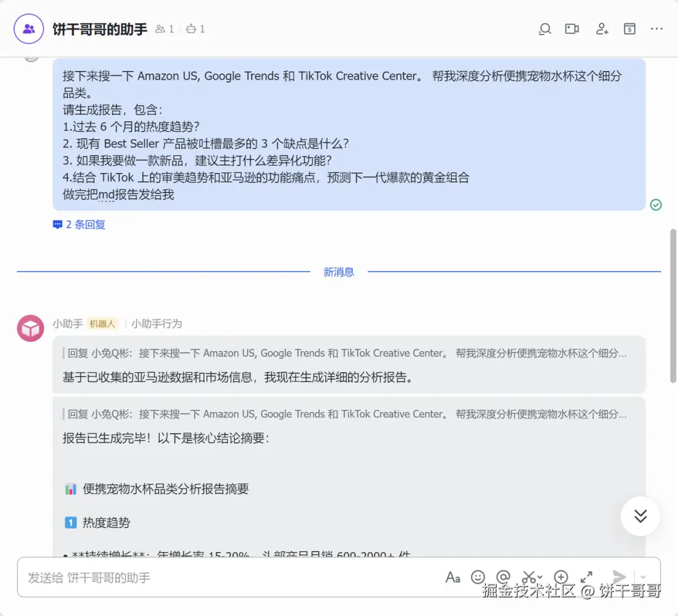Screen dimensions: 678x616
Task: Expand the message input box
Action: (586, 577)
